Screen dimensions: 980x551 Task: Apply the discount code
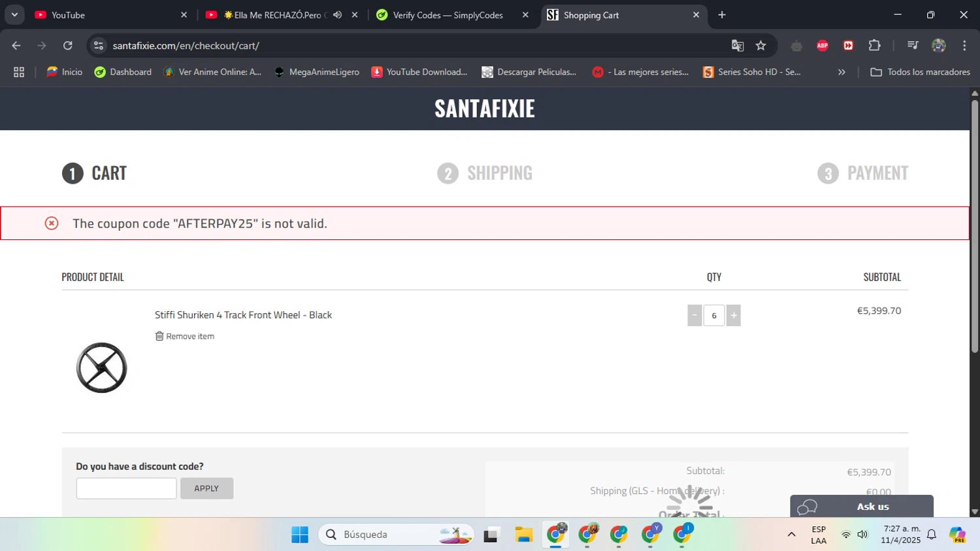206,488
